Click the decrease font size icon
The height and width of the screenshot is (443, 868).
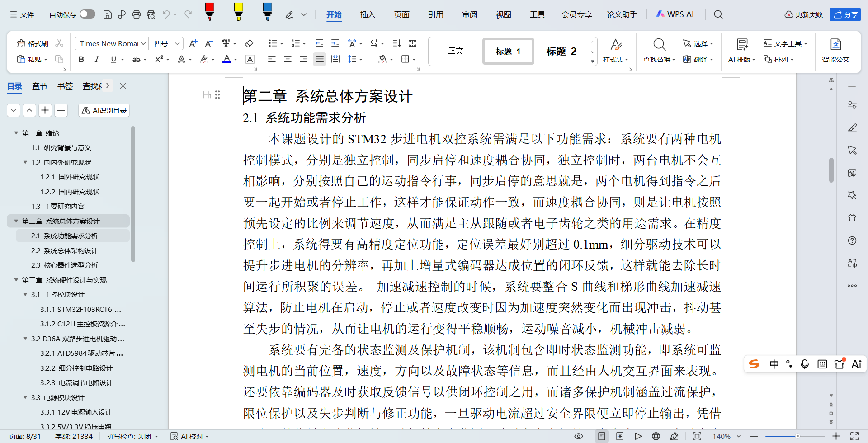coord(209,43)
